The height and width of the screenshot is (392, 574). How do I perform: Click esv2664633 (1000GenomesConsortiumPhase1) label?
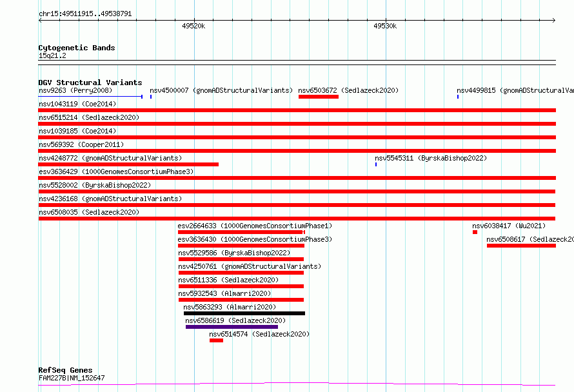coord(255,226)
